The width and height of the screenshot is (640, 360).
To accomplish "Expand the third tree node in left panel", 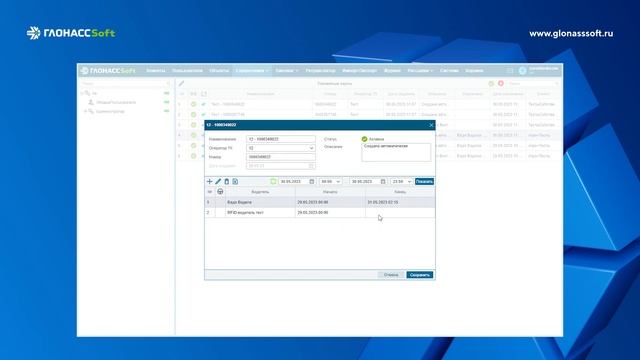I will (x=85, y=111).
